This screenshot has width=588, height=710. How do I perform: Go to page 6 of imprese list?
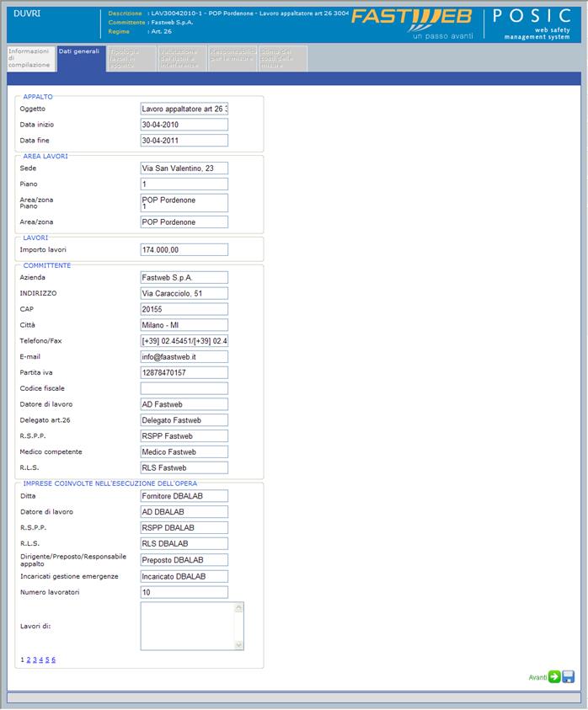click(53, 659)
